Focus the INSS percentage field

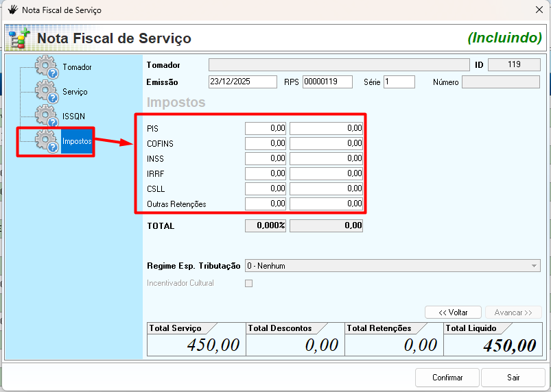point(266,158)
